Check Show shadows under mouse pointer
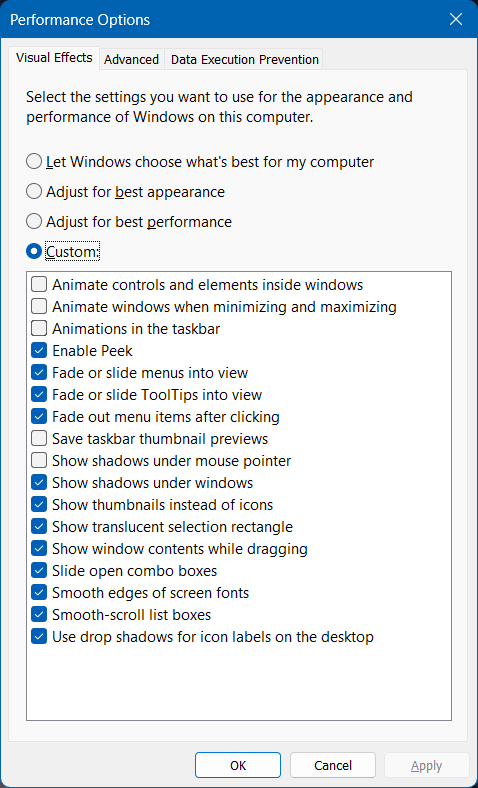The height and width of the screenshot is (788, 478). click(39, 460)
